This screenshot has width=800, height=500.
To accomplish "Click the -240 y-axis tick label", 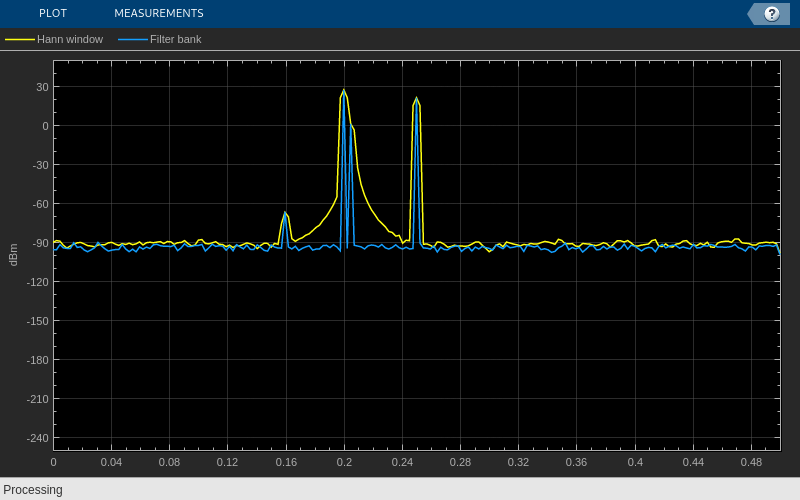I will click(38, 438).
